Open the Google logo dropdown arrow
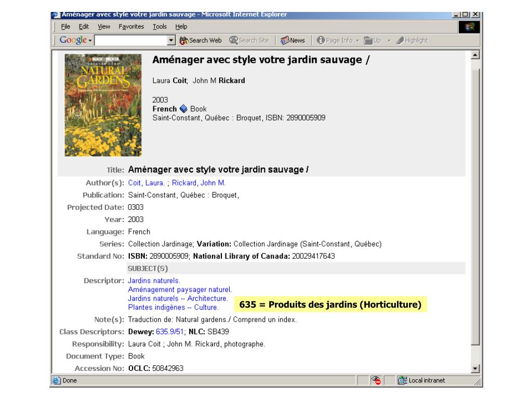Viewport: 532px width, 399px height. tap(90, 41)
